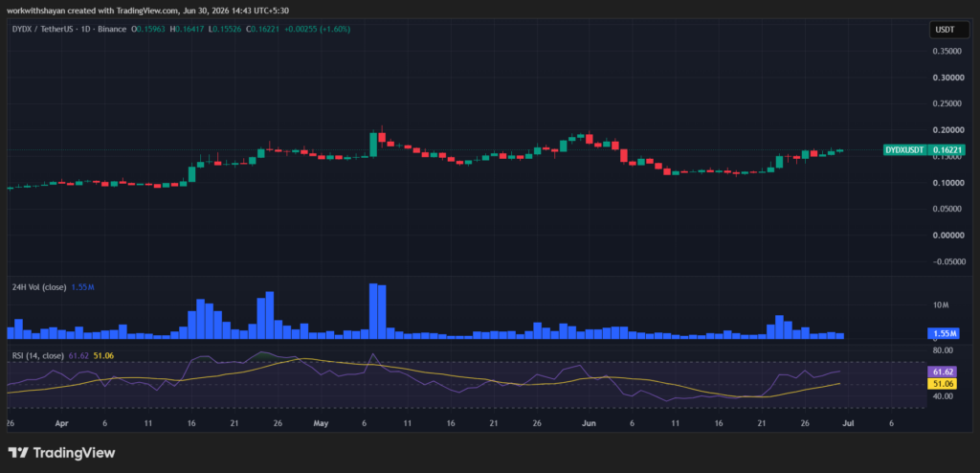Viewport: 980px width, 473px height.
Task: Click the Jun label on time axis
Action: 589,423
